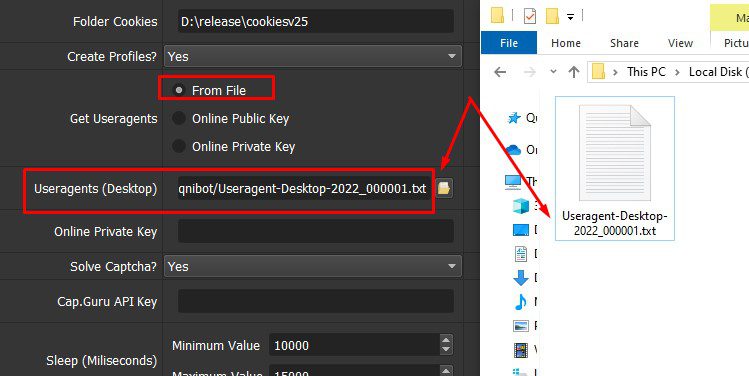Click the Documents icon in Explorer sidebar
The image size is (749, 376).
click(520, 254)
